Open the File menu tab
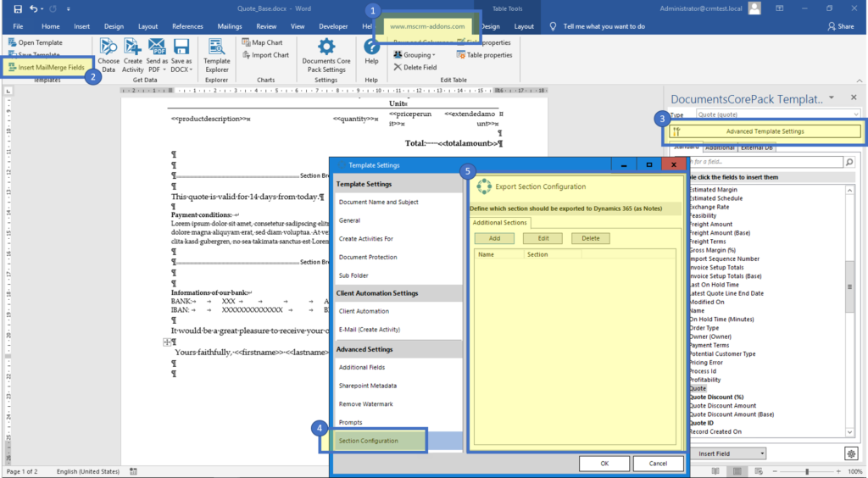 point(19,26)
